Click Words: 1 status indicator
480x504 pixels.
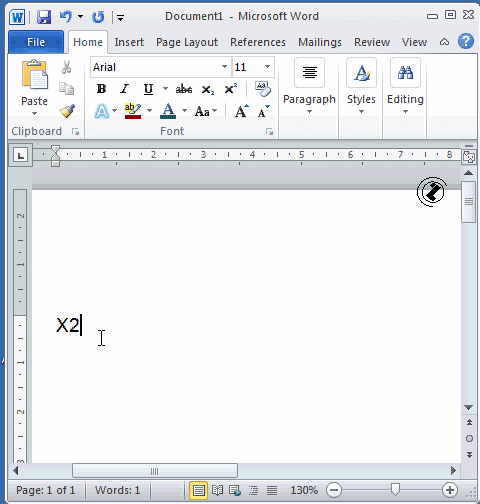[117, 490]
